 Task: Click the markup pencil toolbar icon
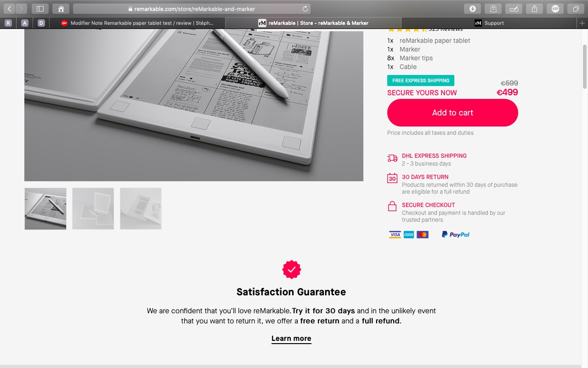tap(514, 9)
